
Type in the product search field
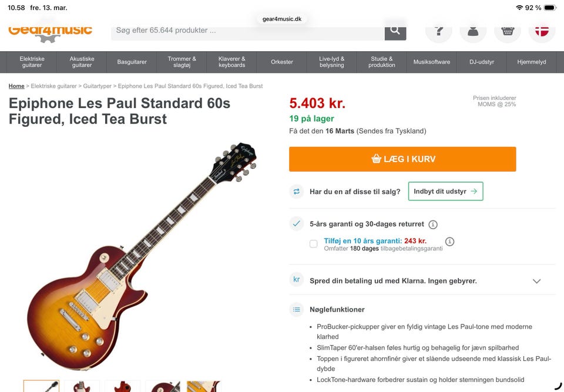tap(247, 31)
